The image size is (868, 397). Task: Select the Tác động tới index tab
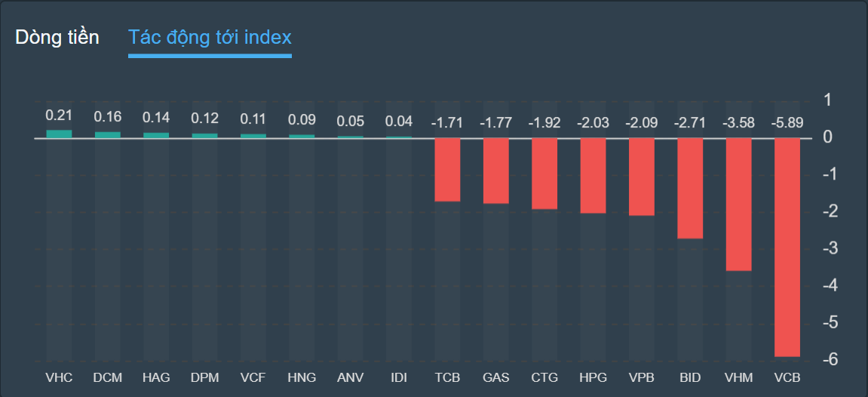point(210,38)
